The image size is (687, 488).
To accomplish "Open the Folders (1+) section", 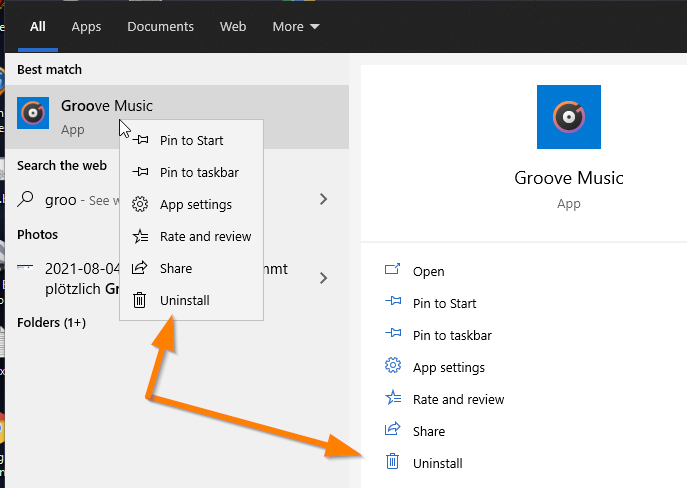I will coord(51,323).
